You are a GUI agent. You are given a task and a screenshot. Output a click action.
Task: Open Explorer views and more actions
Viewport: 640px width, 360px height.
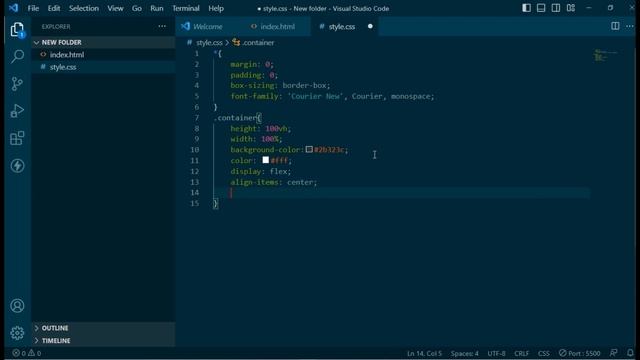[162, 26]
